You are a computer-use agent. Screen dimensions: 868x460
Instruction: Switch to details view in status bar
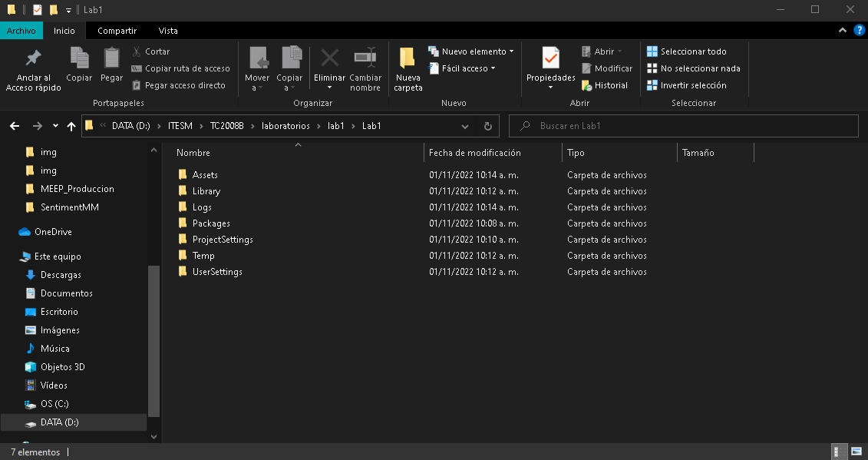click(840, 452)
